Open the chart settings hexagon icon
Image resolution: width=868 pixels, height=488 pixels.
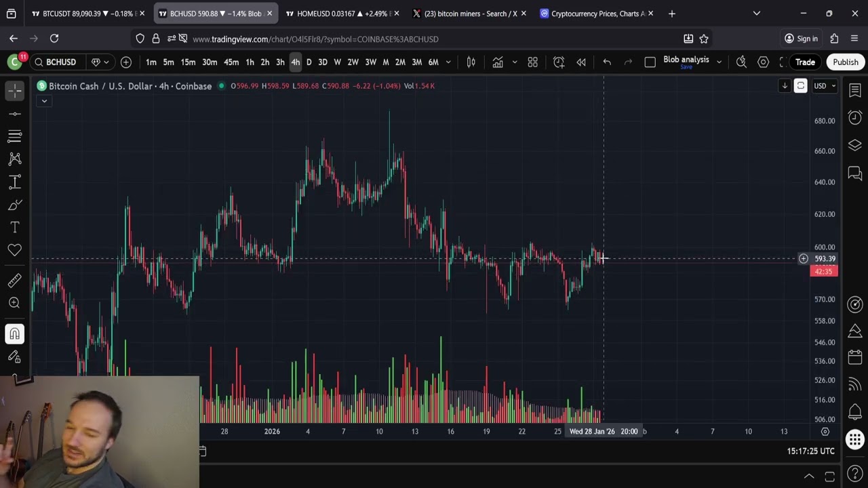click(x=764, y=62)
